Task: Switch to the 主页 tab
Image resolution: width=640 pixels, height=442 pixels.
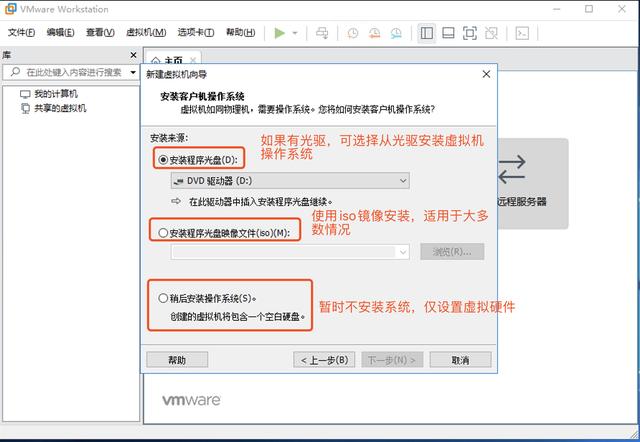Action: 173,60
